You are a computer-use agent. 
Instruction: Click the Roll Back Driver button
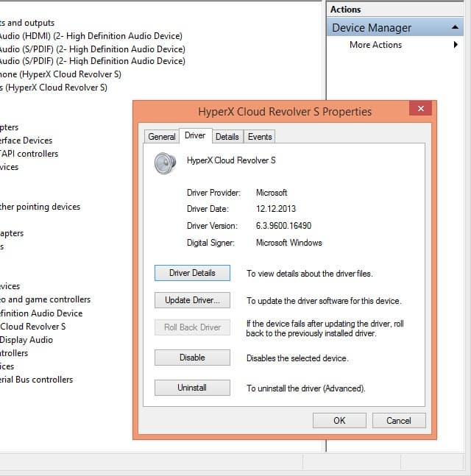point(192,327)
